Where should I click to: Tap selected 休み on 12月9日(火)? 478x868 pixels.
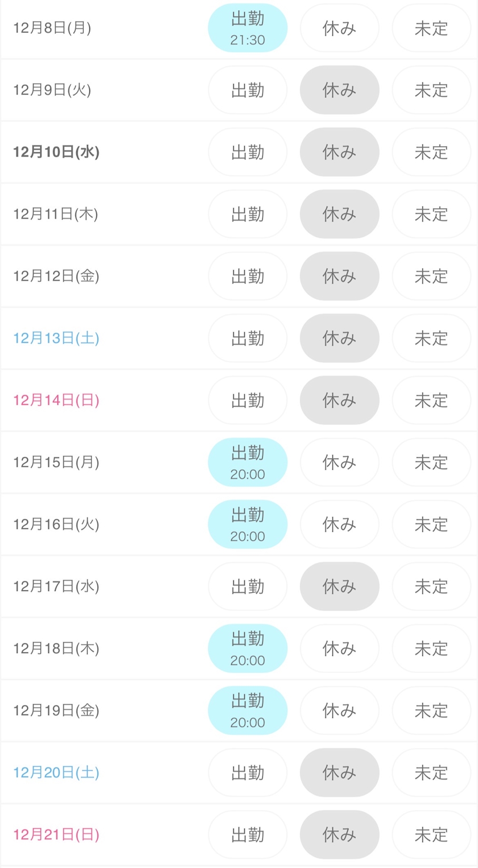click(339, 90)
